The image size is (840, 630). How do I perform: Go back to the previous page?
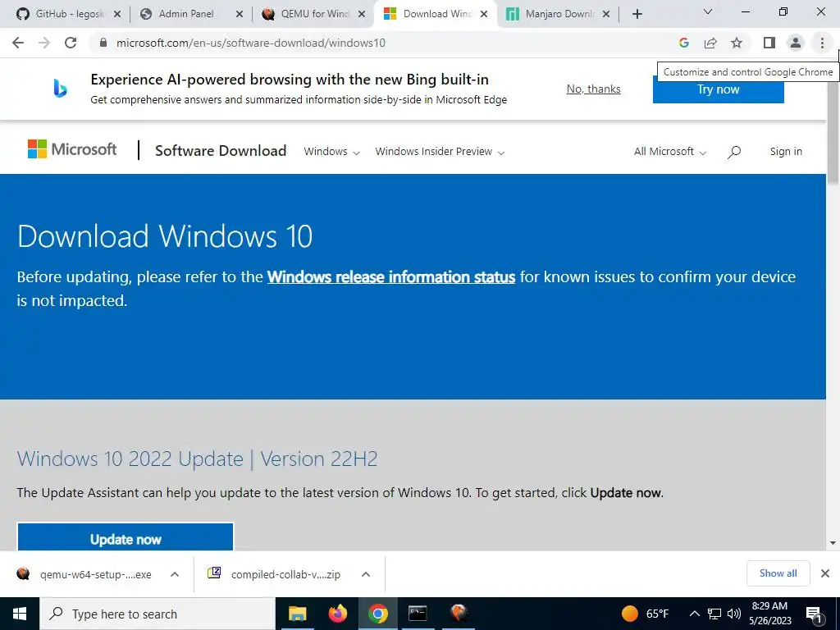click(x=18, y=43)
